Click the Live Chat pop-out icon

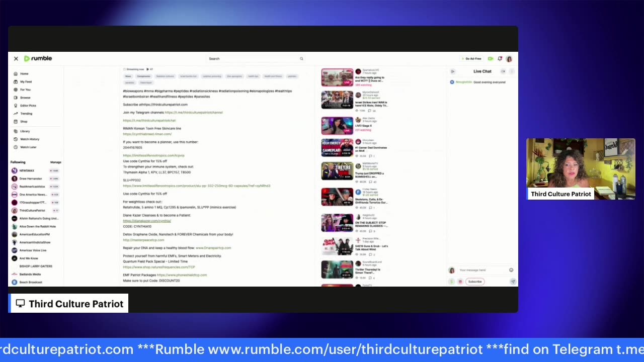coord(503,71)
